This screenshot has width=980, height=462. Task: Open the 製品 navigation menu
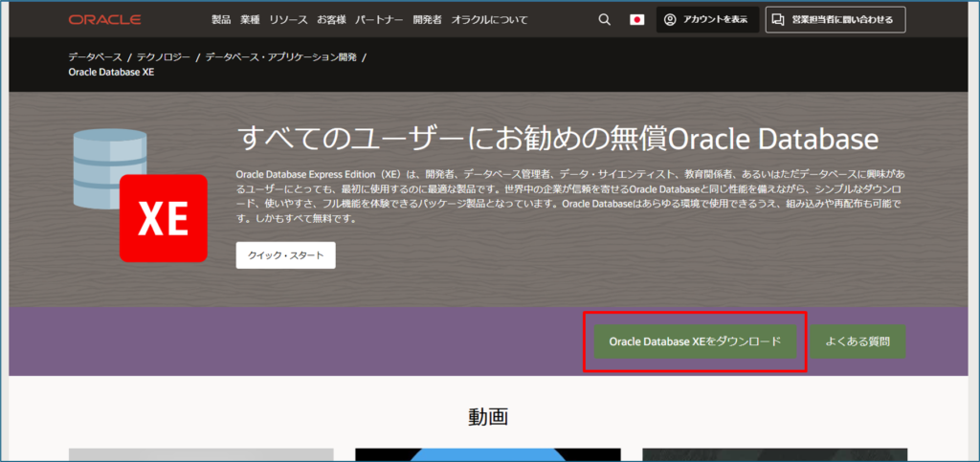tap(221, 19)
